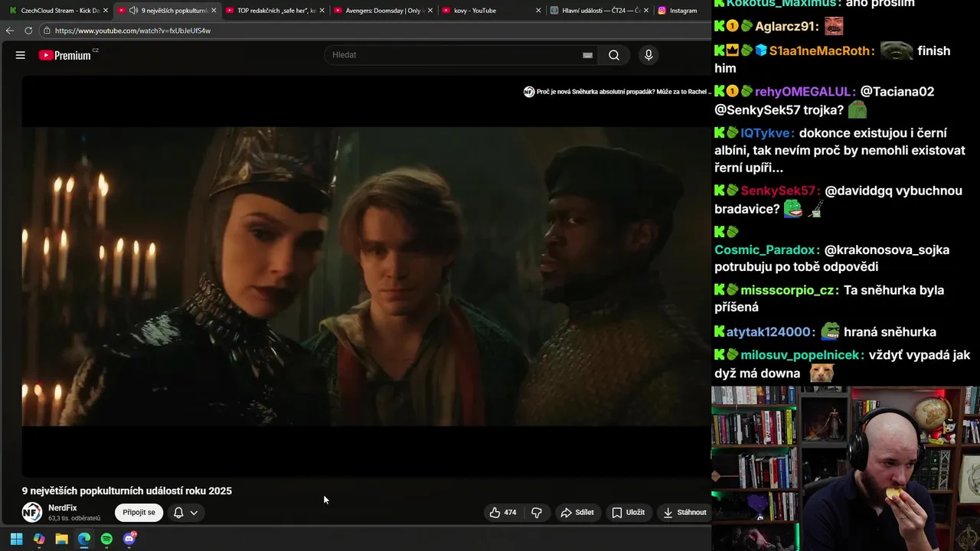Share the video via Sdílet
This screenshot has width=980, height=551.
point(577,513)
